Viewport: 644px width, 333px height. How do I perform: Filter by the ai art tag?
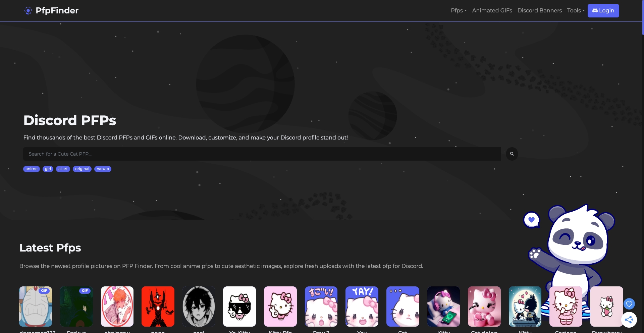tap(63, 169)
